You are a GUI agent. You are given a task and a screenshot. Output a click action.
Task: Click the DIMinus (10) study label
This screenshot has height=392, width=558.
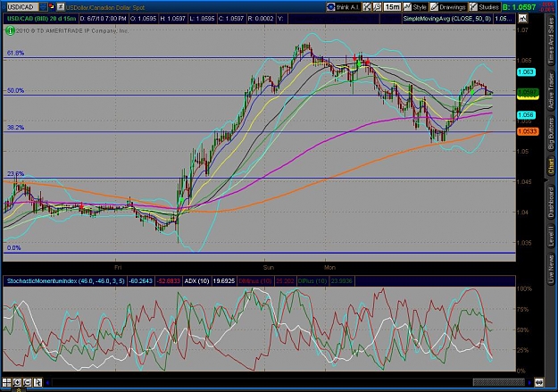pos(255,281)
